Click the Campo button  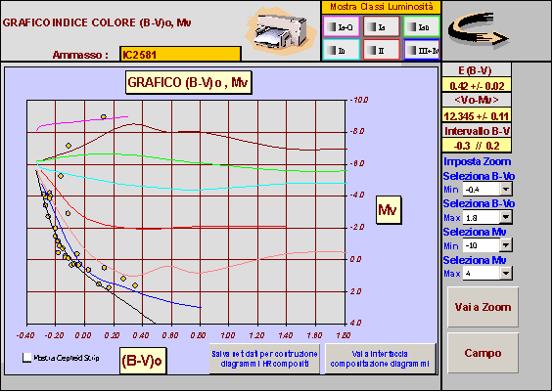click(x=483, y=353)
